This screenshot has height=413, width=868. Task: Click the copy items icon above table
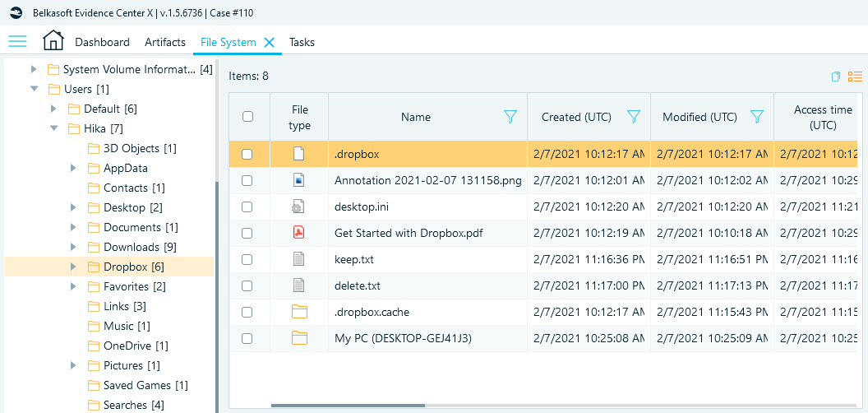click(836, 77)
